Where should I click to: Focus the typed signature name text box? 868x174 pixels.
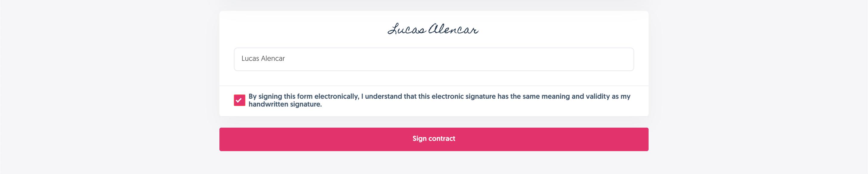[434, 59]
